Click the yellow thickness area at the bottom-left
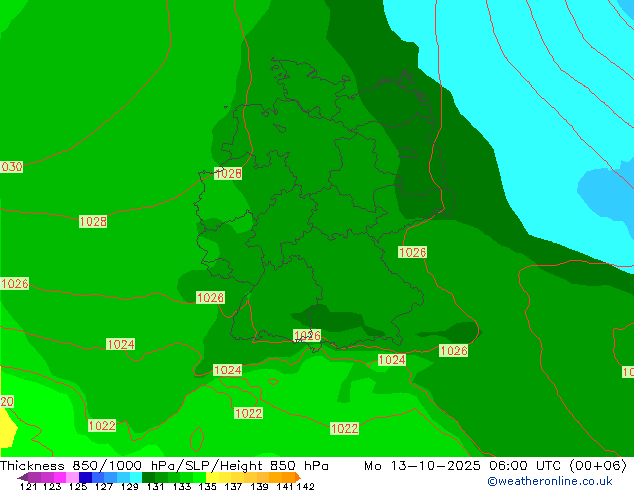Image resolution: width=634 pixels, height=490 pixels. point(6,429)
